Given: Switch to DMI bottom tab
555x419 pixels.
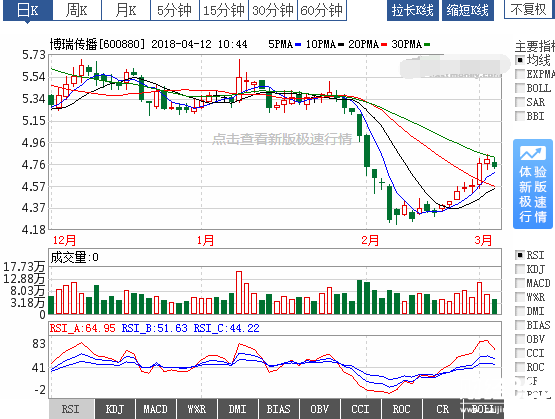Looking at the screenshot, I should tap(238, 409).
